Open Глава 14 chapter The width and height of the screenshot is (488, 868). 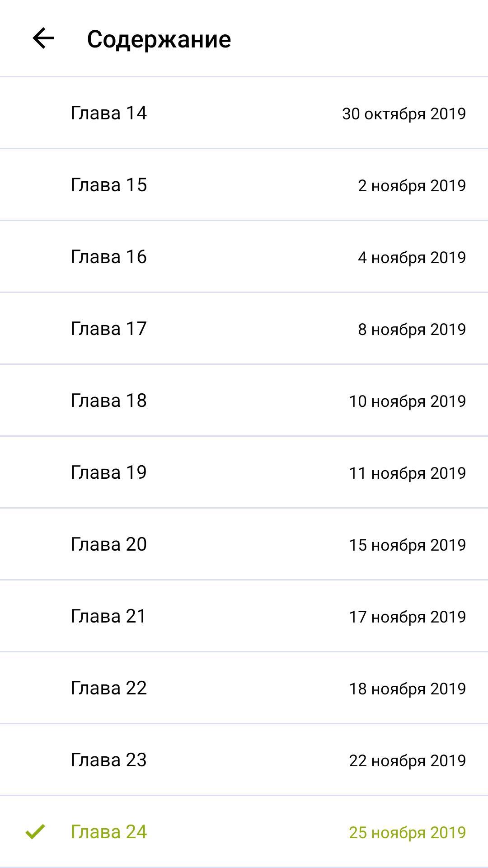coord(109,113)
